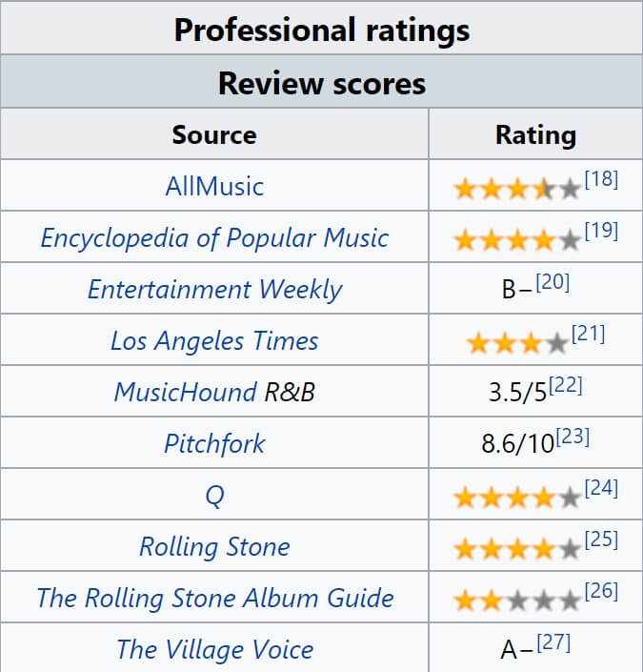Open The Rolling Stone Album Guide link

pyautogui.click(x=214, y=599)
